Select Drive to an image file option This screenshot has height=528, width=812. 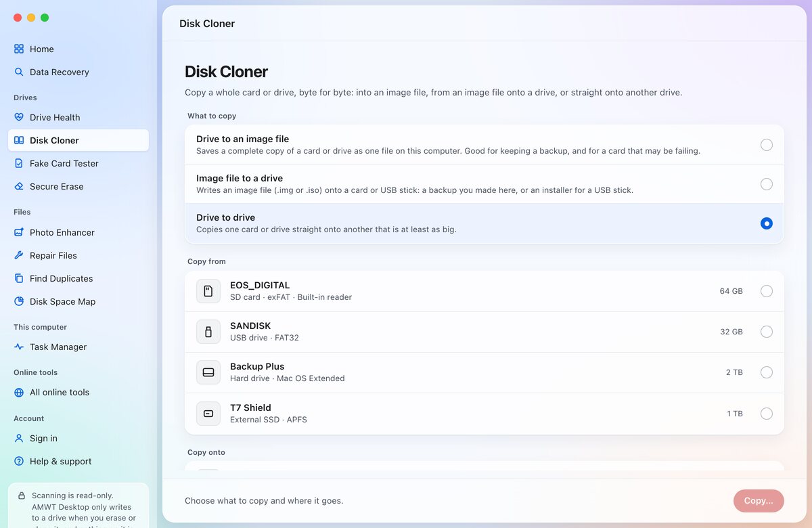pos(484,144)
